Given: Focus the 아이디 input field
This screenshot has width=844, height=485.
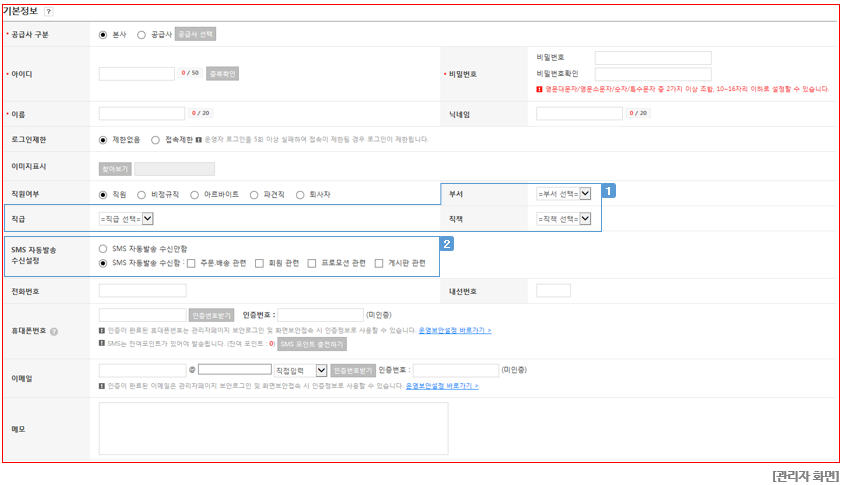Looking at the screenshot, I should pyautogui.click(x=137, y=74).
